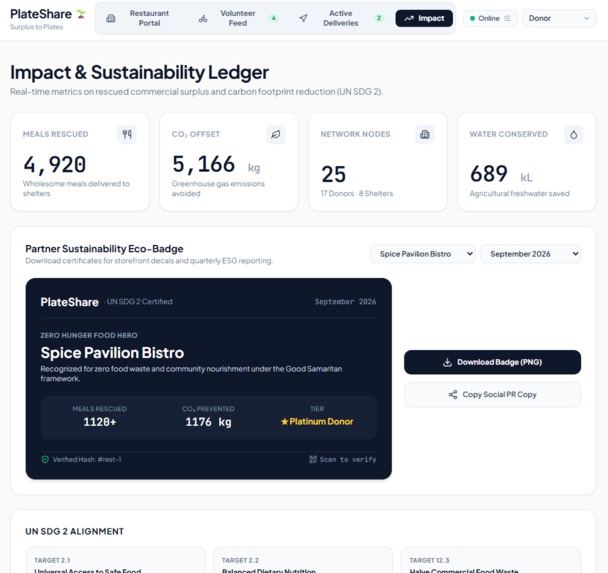Click the 'Platinum Donor' tier label
This screenshot has height=573, width=608.
(x=321, y=421)
